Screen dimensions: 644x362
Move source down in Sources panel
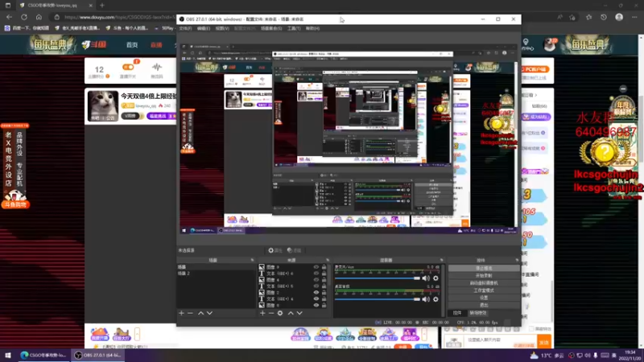pyautogui.click(x=299, y=313)
